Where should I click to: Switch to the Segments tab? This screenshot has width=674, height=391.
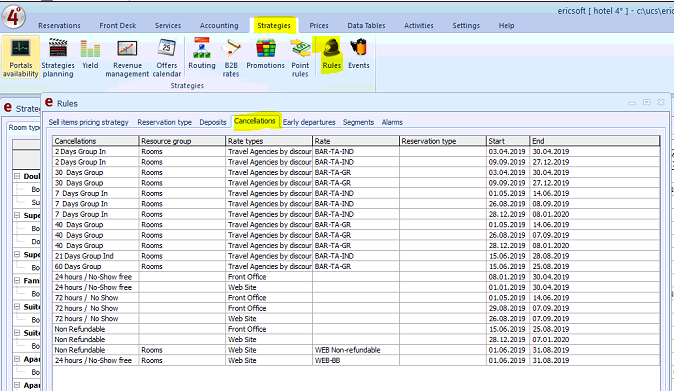point(358,122)
